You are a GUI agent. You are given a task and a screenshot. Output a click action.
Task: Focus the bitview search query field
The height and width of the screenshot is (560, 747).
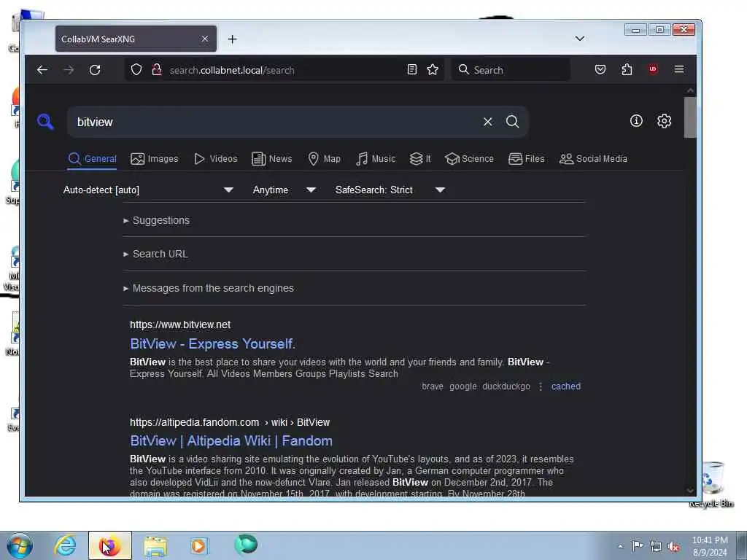(276, 122)
